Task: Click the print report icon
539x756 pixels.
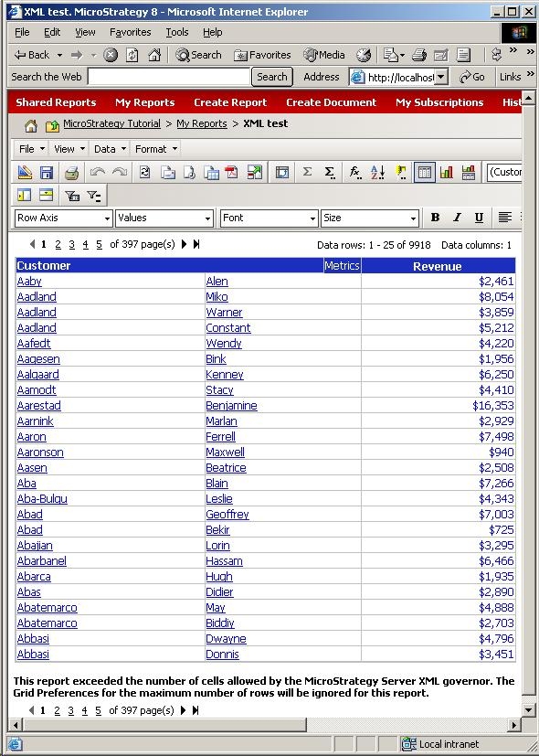Action: pyautogui.click(x=71, y=173)
